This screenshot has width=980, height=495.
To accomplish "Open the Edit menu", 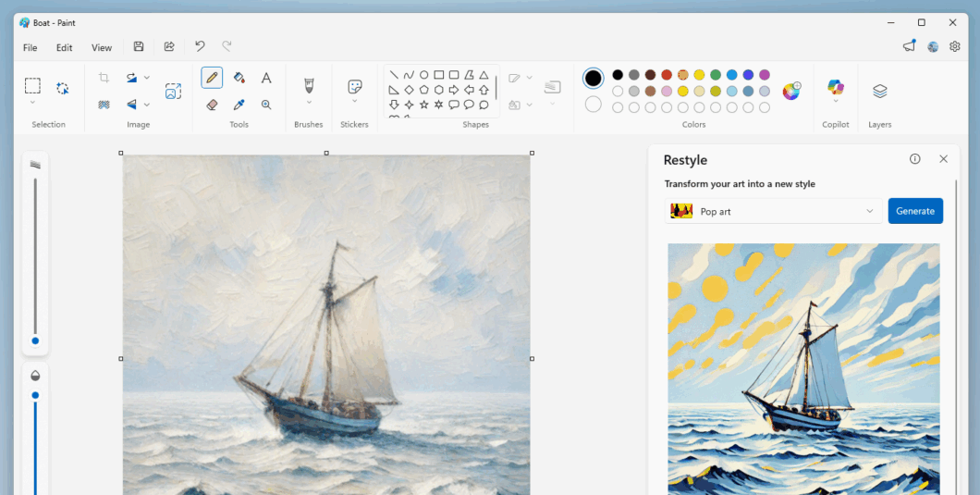I will coord(65,47).
